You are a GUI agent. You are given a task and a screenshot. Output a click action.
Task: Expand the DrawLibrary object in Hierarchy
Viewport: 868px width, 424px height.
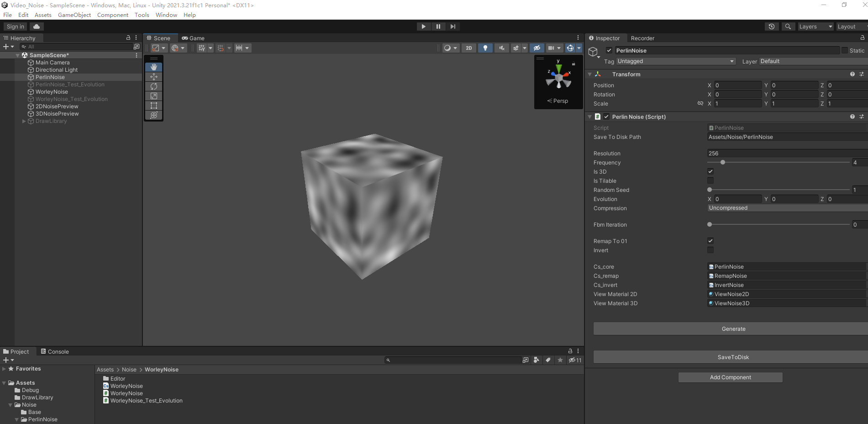click(x=24, y=121)
